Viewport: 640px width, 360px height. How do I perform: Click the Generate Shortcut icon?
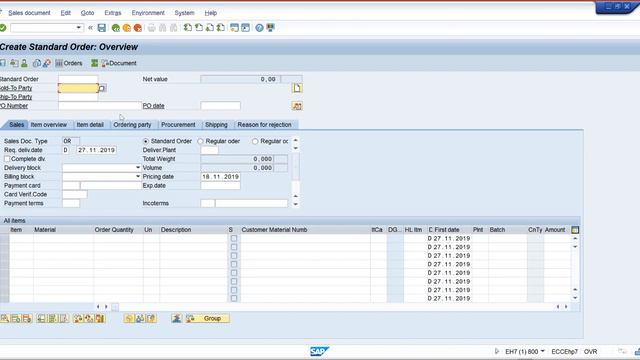pos(245,28)
